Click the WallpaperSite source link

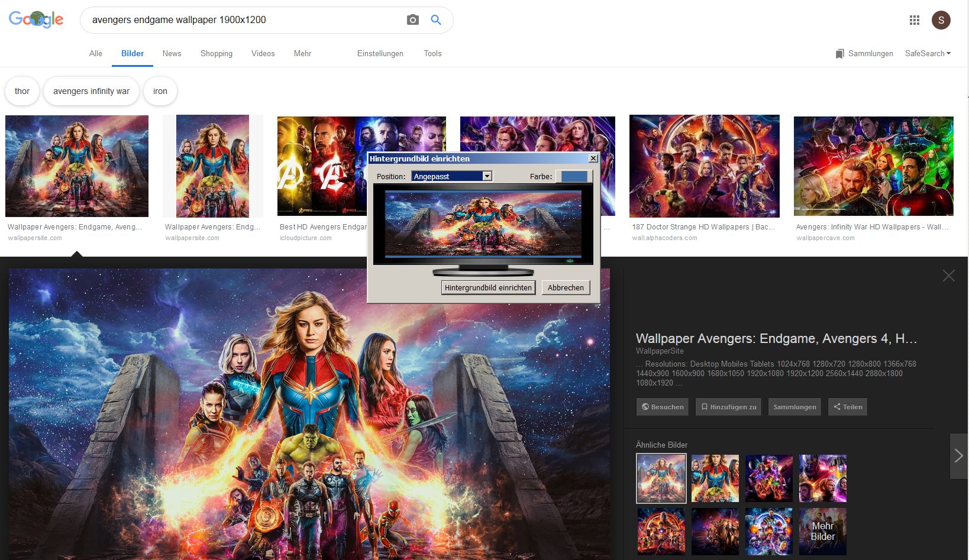[x=660, y=351]
